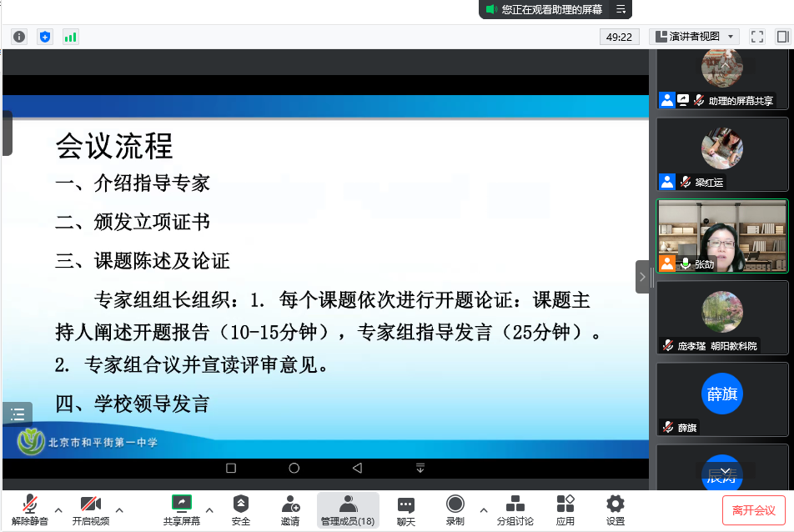The image size is (794, 532).
Task: Check the green network signal icon
Action: [70, 37]
